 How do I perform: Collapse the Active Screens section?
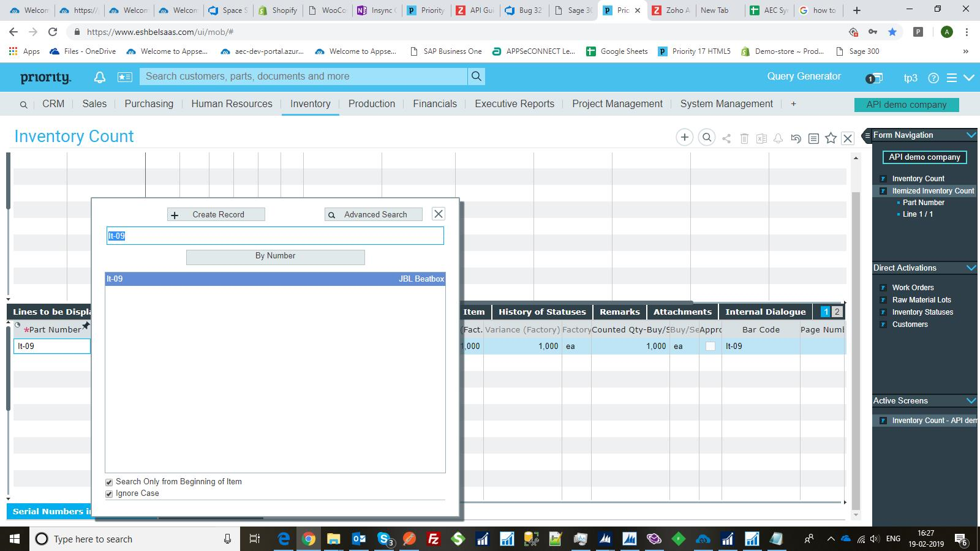click(x=970, y=400)
